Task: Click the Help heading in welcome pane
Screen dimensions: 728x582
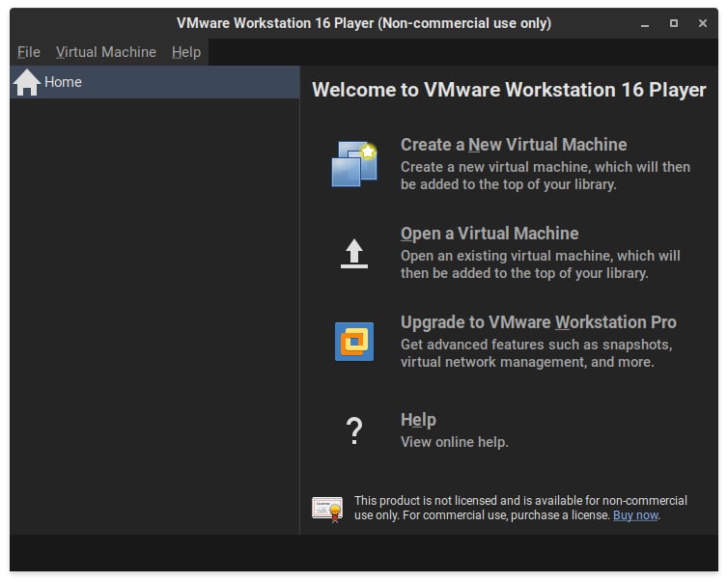Action: 418,420
